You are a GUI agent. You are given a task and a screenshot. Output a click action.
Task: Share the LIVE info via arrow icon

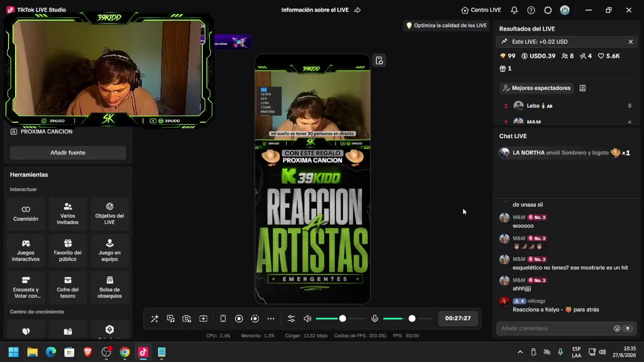click(x=358, y=10)
